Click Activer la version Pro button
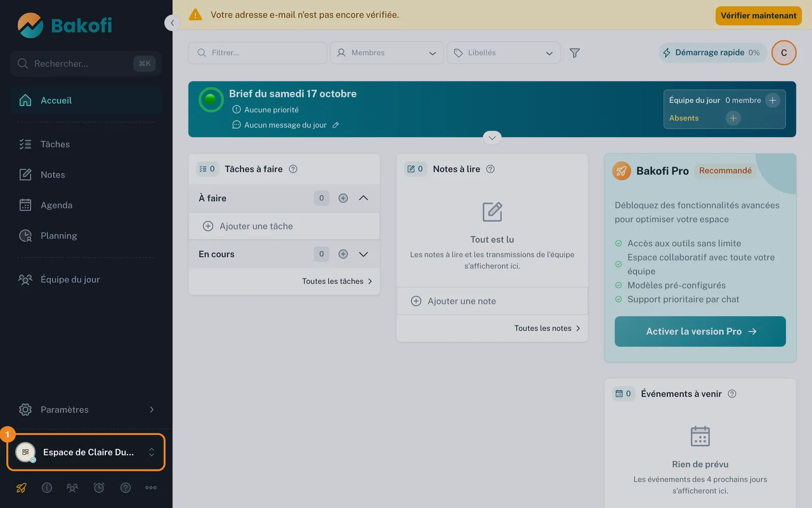The image size is (812, 508). coord(700,332)
